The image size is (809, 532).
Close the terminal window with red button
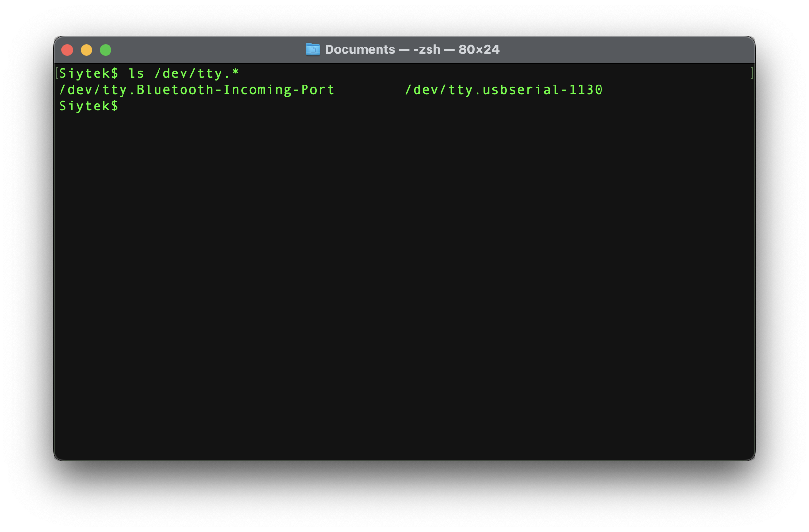(67, 50)
